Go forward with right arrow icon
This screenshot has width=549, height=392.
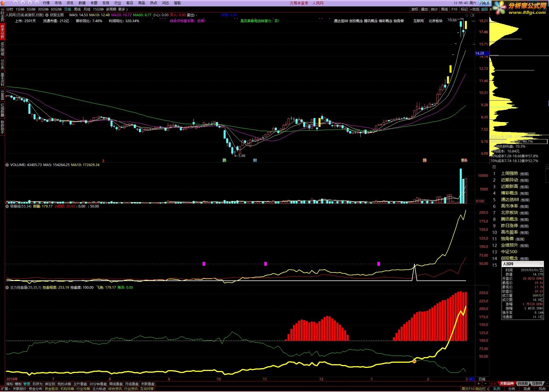30,3
